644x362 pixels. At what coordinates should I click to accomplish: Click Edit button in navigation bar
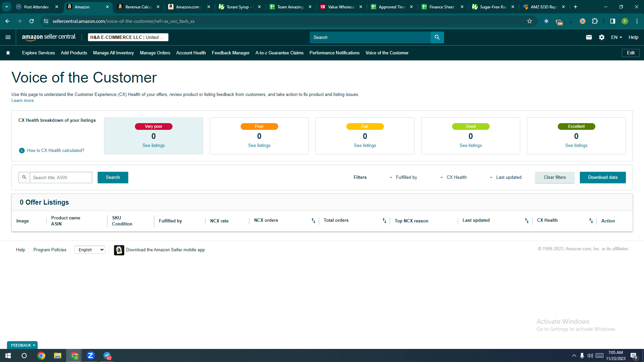[631, 53]
